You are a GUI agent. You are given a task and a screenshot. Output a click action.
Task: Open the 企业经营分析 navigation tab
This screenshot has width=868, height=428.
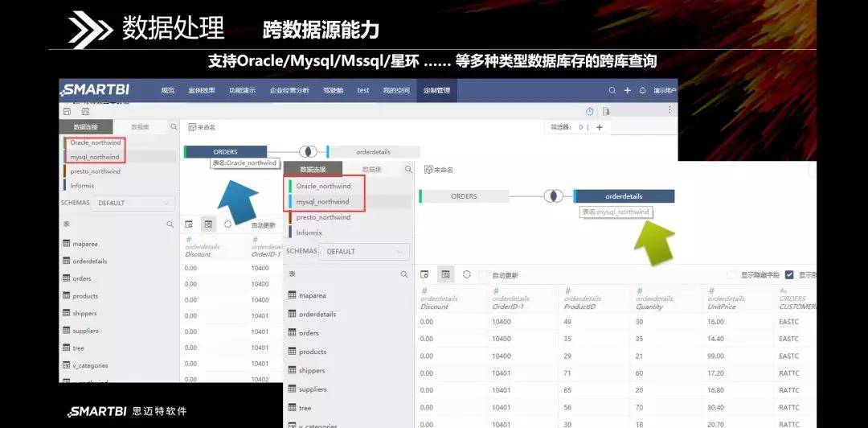coord(289,90)
